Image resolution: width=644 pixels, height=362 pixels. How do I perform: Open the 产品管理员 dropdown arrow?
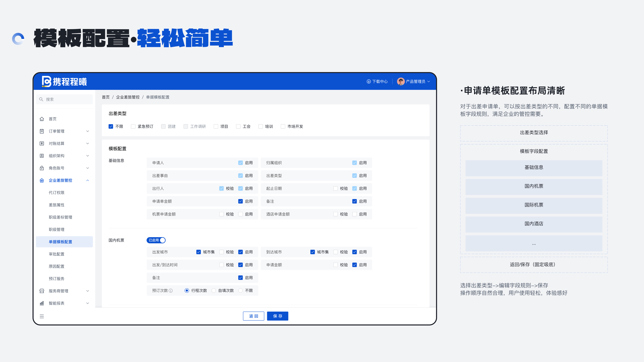pyautogui.click(x=429, y=81)
